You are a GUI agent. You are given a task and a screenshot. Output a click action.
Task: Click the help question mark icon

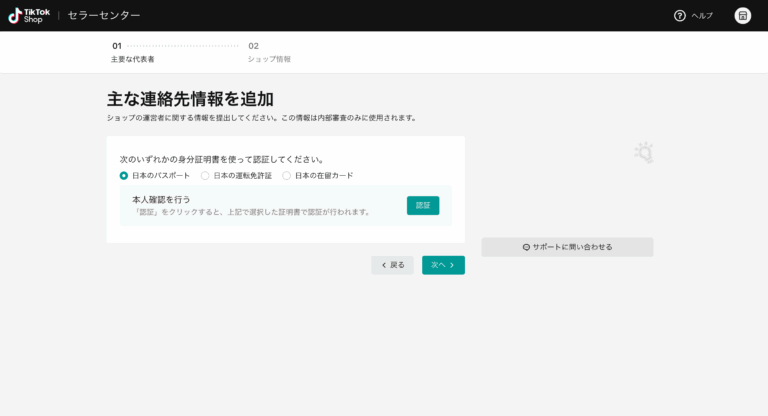[680, 16]
